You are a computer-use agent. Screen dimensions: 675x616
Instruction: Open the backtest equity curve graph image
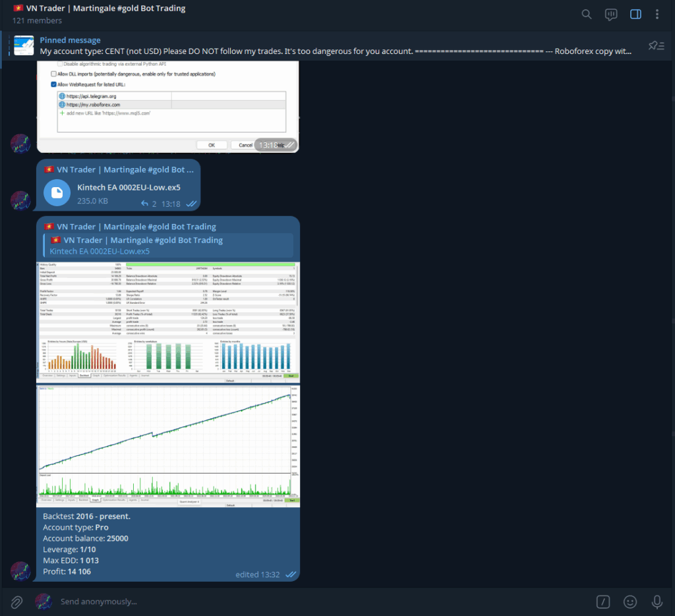tap(168, 446)
